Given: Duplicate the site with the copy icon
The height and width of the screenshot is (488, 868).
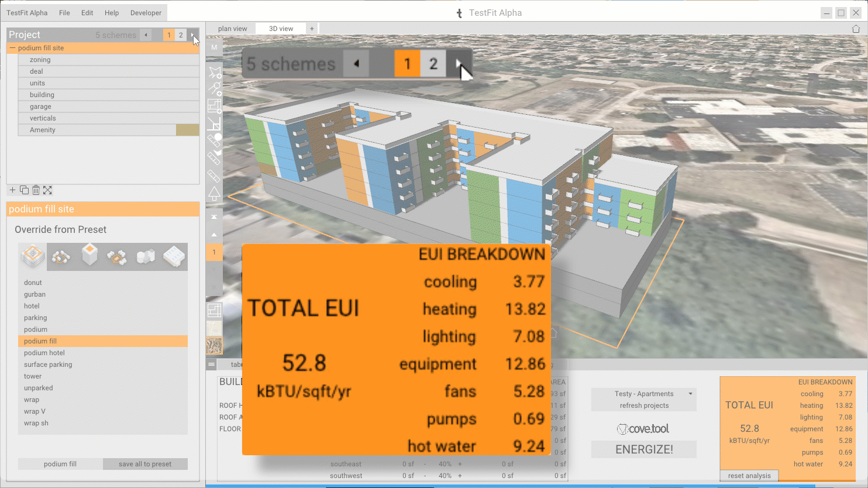Looking at the screenshot, I should click(24, 190).
